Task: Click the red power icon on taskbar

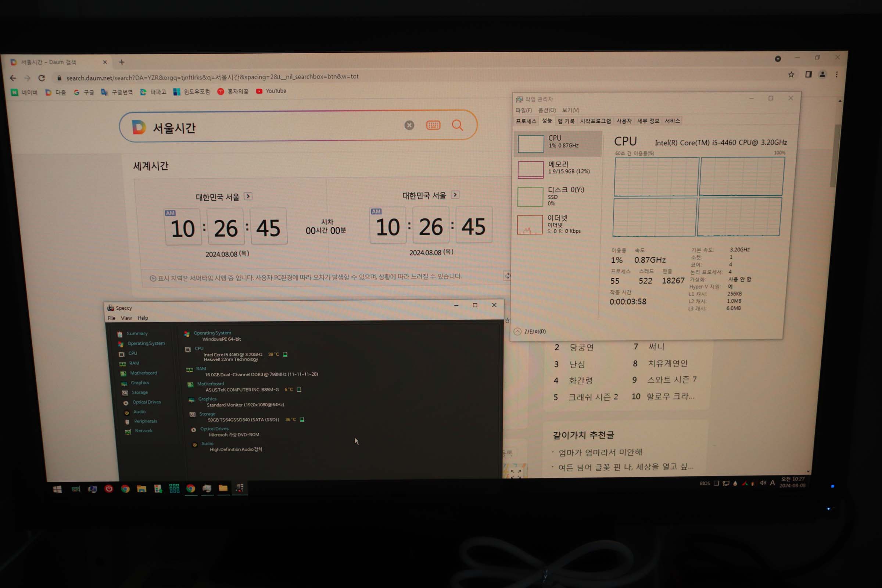Action: (109, 489)
